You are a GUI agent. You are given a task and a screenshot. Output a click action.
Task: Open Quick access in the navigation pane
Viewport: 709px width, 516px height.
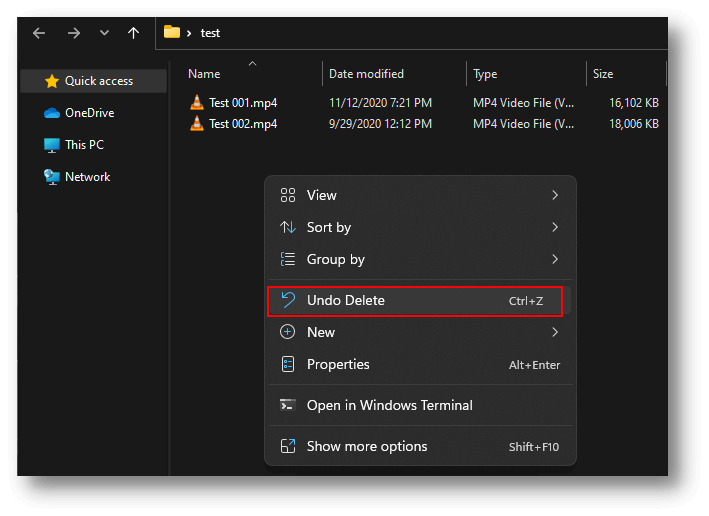(94, 81)
